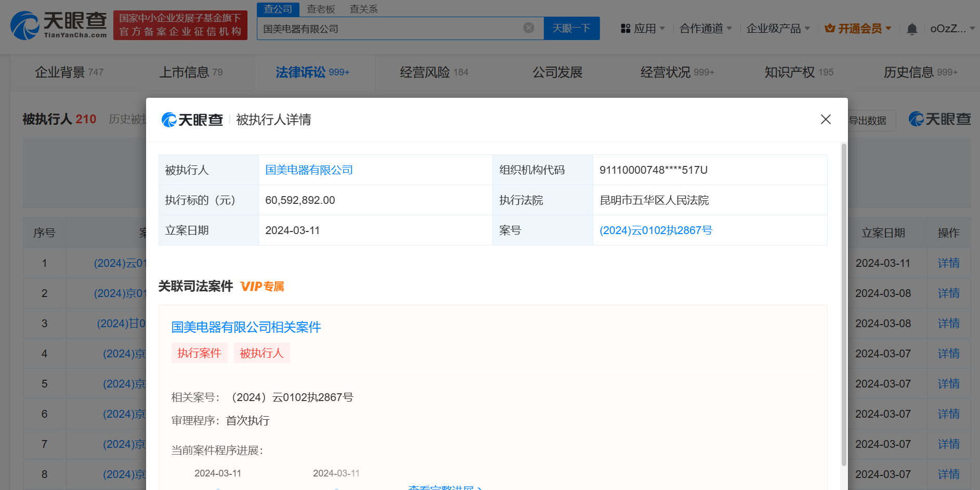Click the 天眼一下 search button

click(571, 28)
